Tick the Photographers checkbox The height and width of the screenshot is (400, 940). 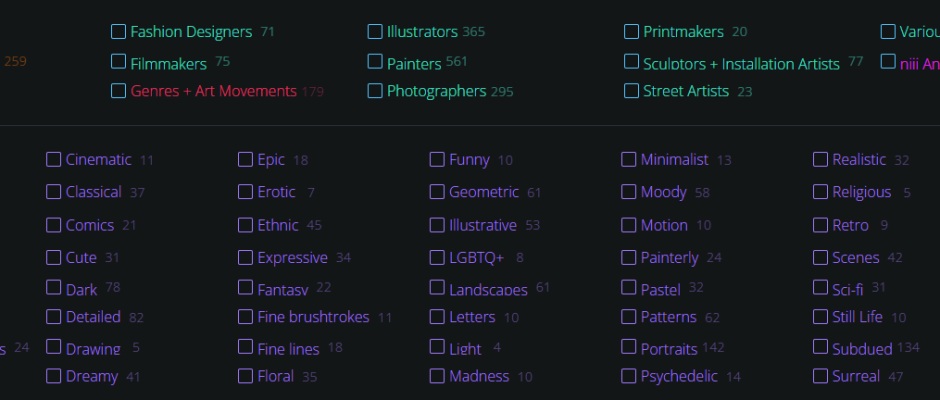click(375, 91)
